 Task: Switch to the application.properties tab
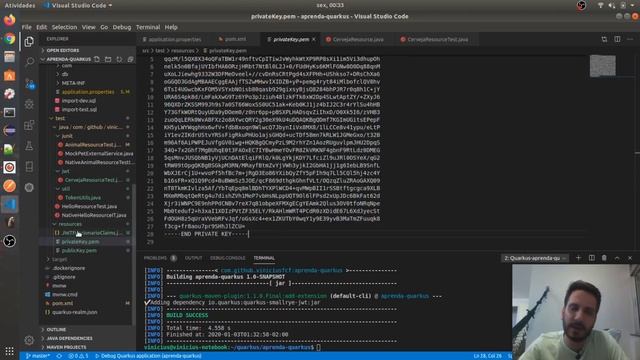point(174,40)
